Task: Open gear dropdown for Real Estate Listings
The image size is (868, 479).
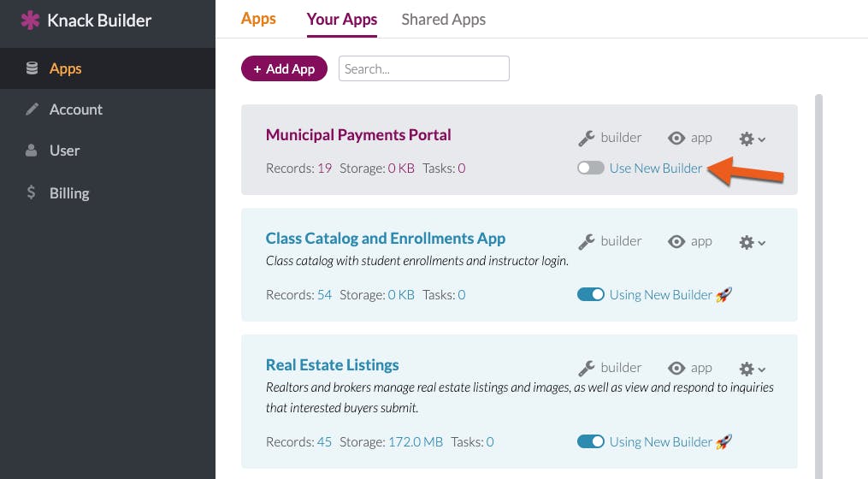Action: coord(752,369)
